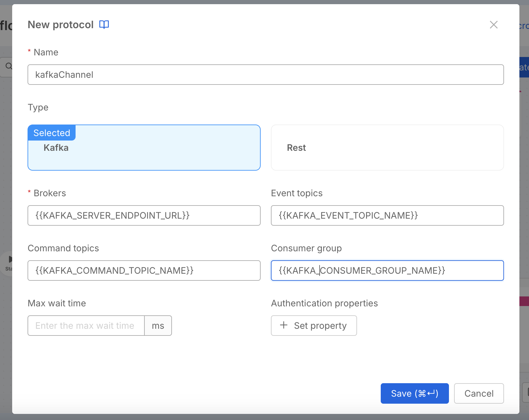The height and width of the screenshot is (420, 529).
Task: Save the new protocol
Action: point(414,393)
